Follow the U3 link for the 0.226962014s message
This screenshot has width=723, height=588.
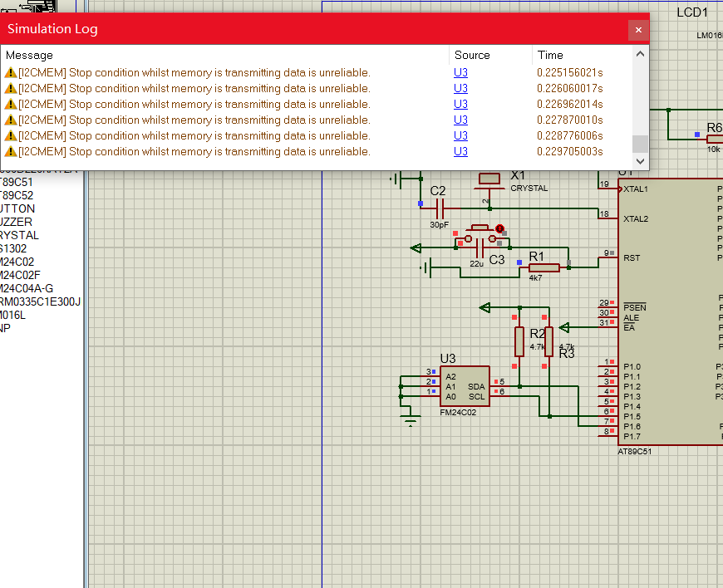tap(460, 105)
